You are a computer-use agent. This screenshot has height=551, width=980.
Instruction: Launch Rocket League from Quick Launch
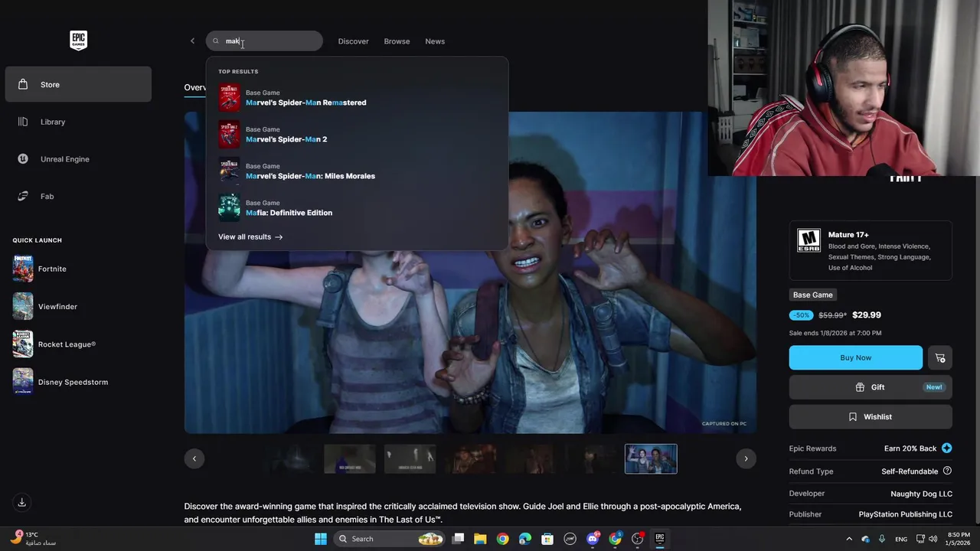click(x=54, y=344)
